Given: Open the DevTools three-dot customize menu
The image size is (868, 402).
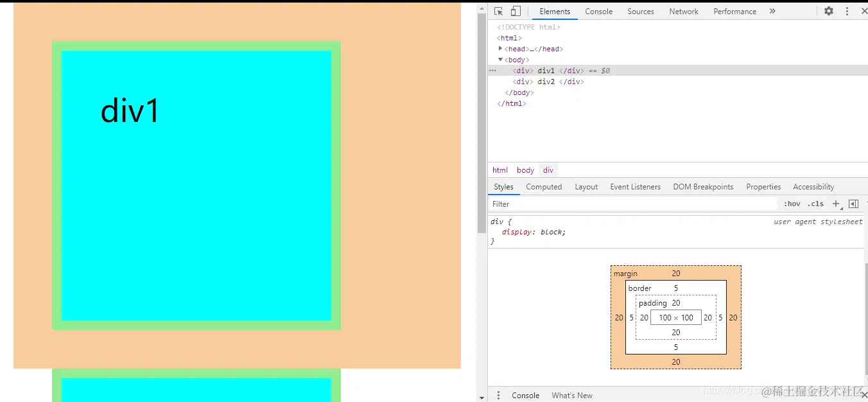Looking at the screenshot, I should click(x=847, y=11).
